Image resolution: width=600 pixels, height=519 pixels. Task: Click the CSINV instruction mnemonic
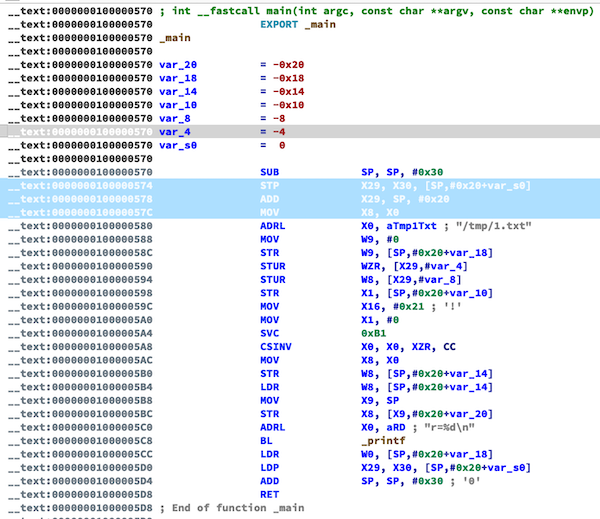[276, 347]
